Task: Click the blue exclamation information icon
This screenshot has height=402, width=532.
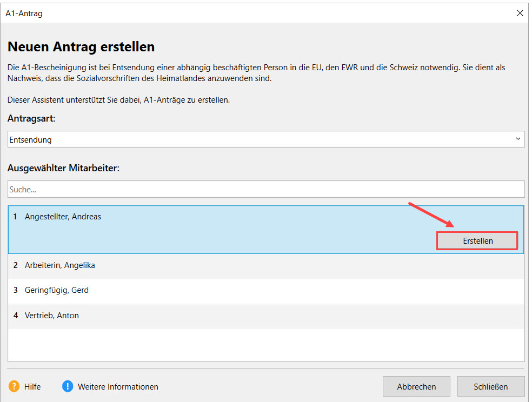Action: pyautogui.click(x=67, y=386)
